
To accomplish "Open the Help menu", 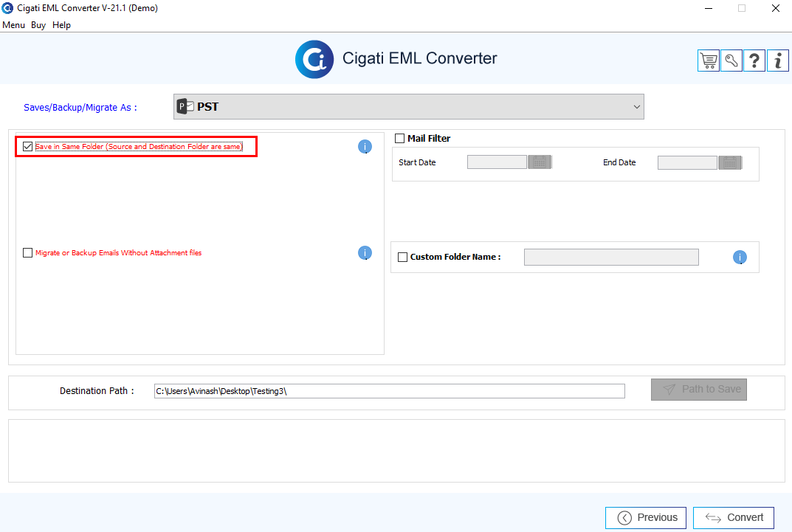I will (61, 25).
